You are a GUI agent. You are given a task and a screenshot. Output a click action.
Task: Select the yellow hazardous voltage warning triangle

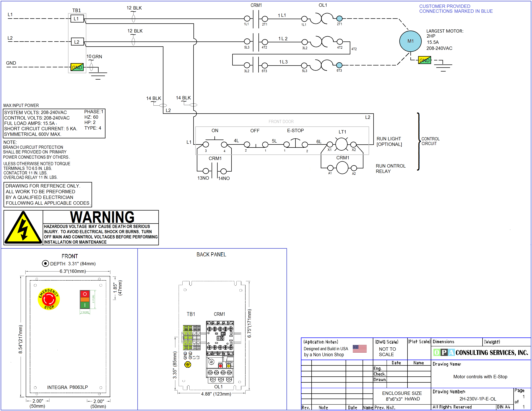pyautogui.click(x=23, y=227)
